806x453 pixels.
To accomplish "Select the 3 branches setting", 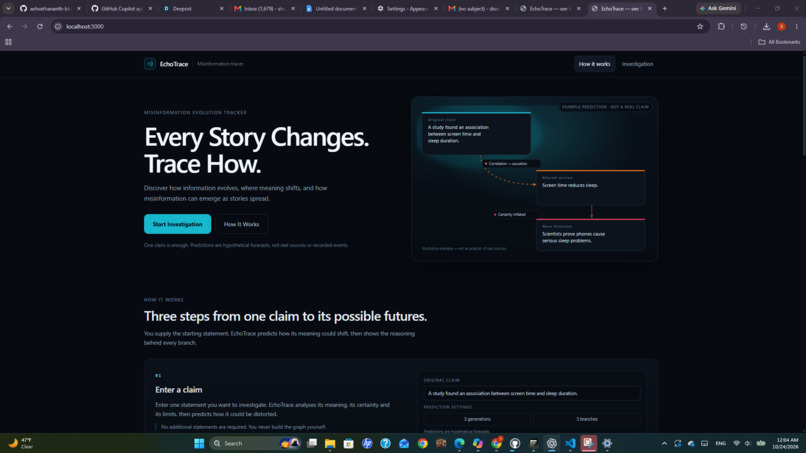I will coord(587,419).
